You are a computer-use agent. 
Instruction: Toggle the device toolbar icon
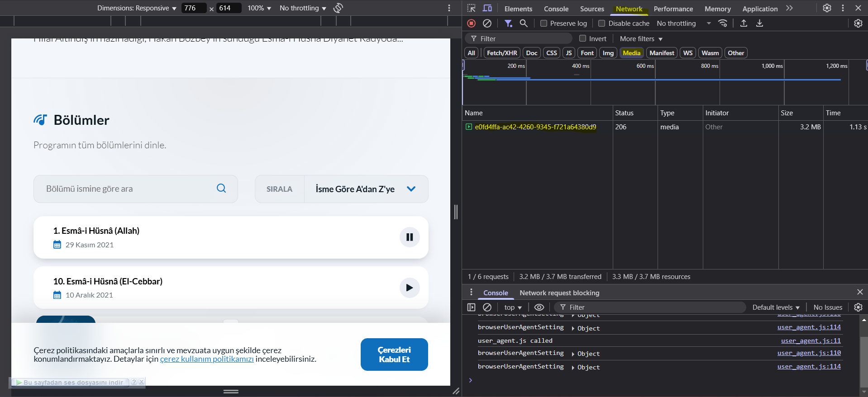[487, 8]
